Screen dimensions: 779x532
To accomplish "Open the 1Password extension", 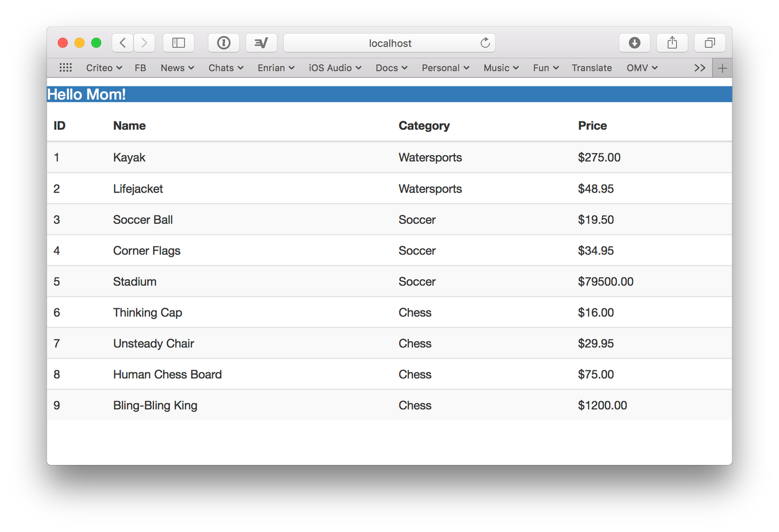I will tap(224, 43).
